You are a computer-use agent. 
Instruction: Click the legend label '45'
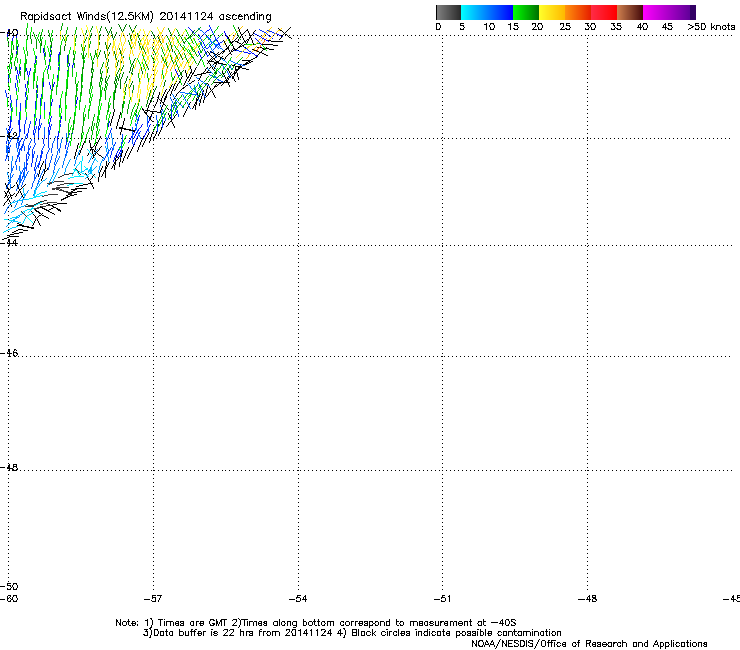(667, 27)
